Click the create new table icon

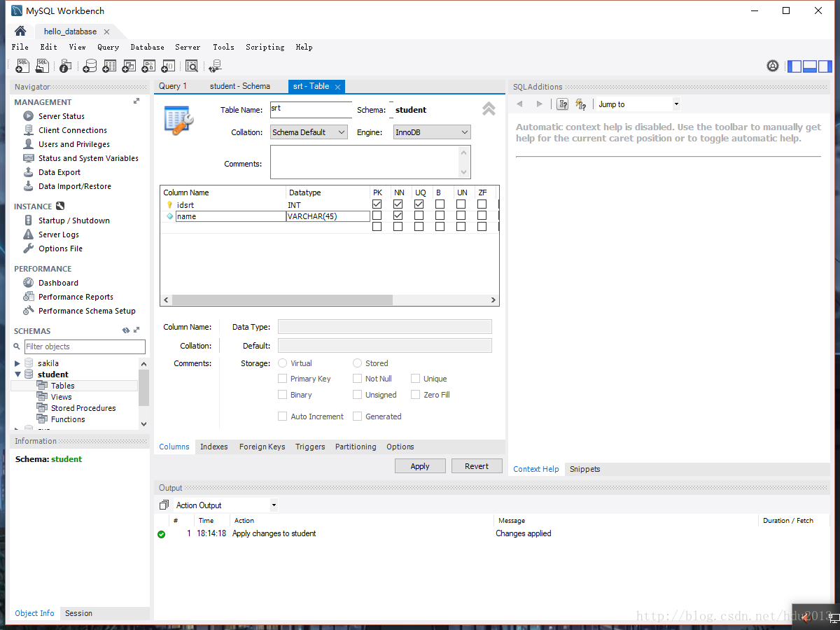point(109,66)
